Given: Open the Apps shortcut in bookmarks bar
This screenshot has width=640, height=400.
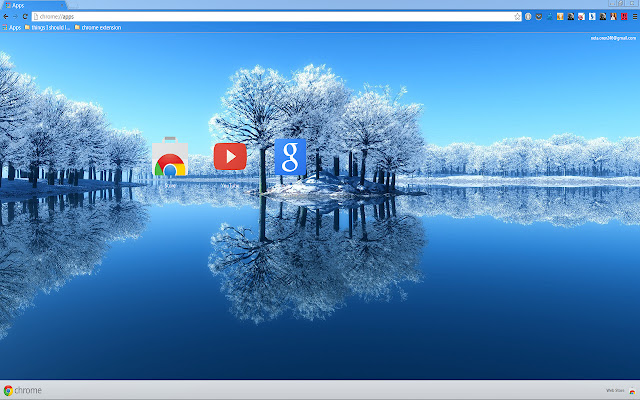Looking at the screenshot, I should coord(11,27).
